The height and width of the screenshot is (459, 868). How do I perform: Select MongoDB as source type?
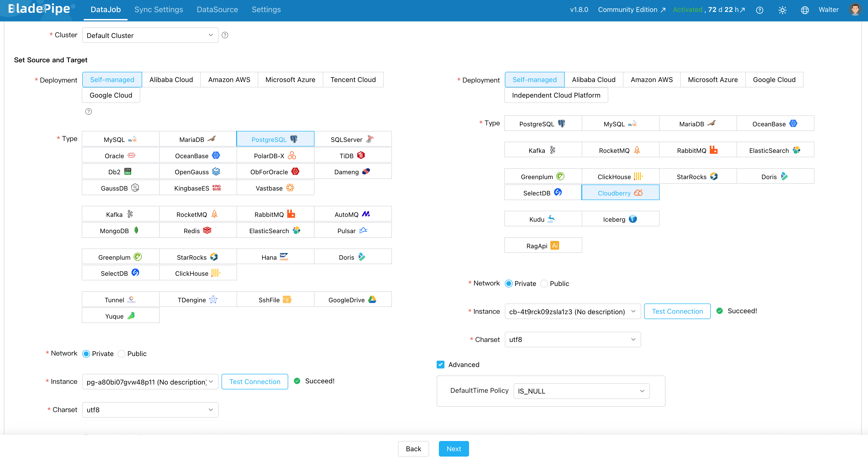pos(121,230)
